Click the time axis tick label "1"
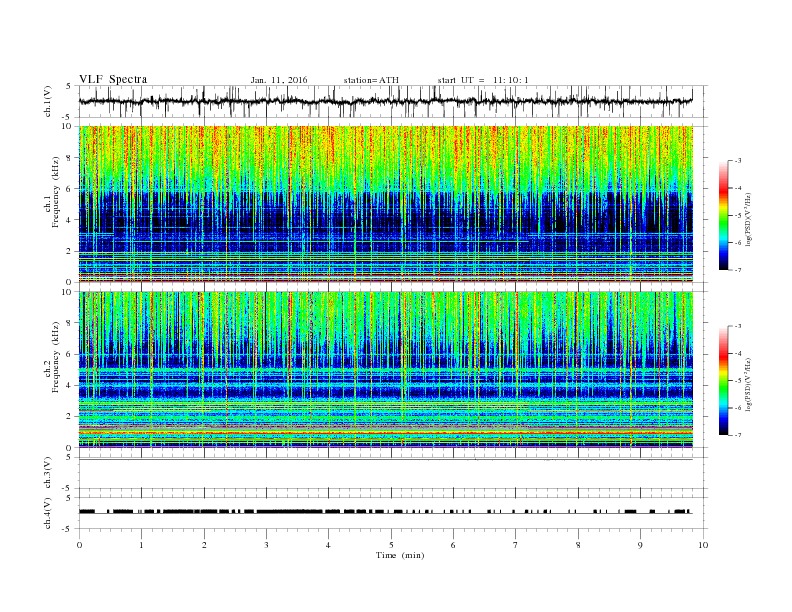The image size is (792, 612). pos(141,545)
